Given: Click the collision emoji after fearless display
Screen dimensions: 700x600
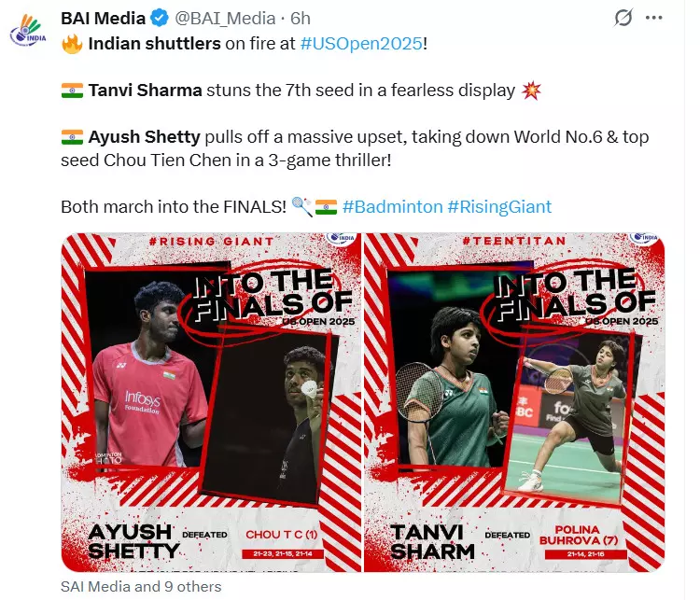Looking at the screenshot, I should (531, 91).
